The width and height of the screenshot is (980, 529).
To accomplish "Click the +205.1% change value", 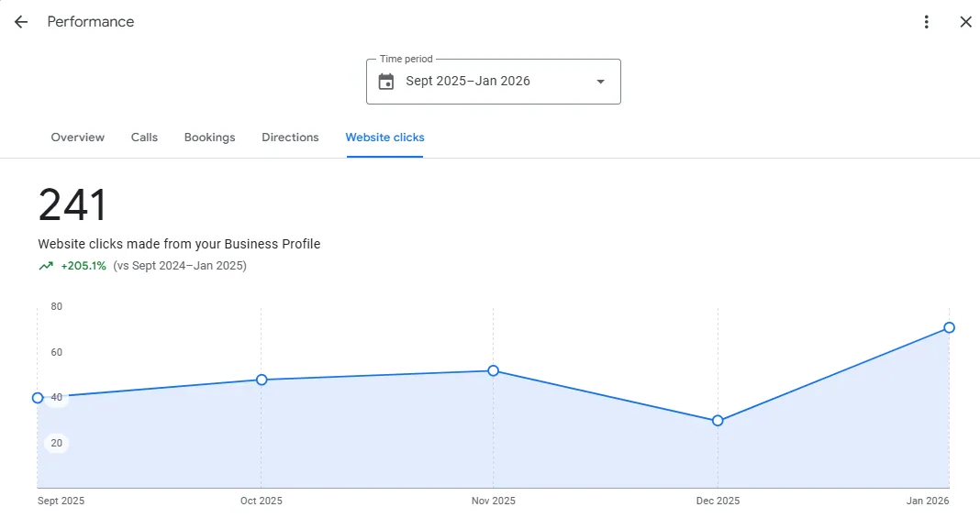I will pos(84,266).
